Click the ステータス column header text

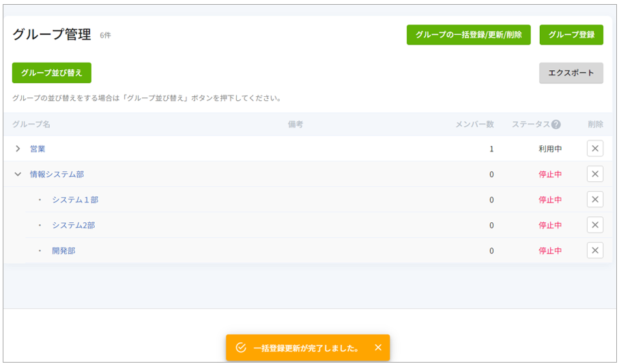531,124
